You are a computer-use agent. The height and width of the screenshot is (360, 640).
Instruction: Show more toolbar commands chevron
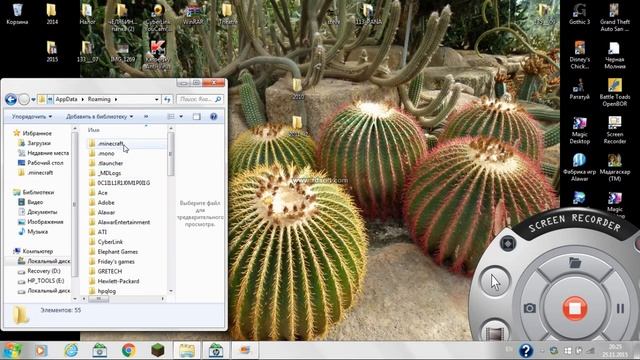[146, 117]
